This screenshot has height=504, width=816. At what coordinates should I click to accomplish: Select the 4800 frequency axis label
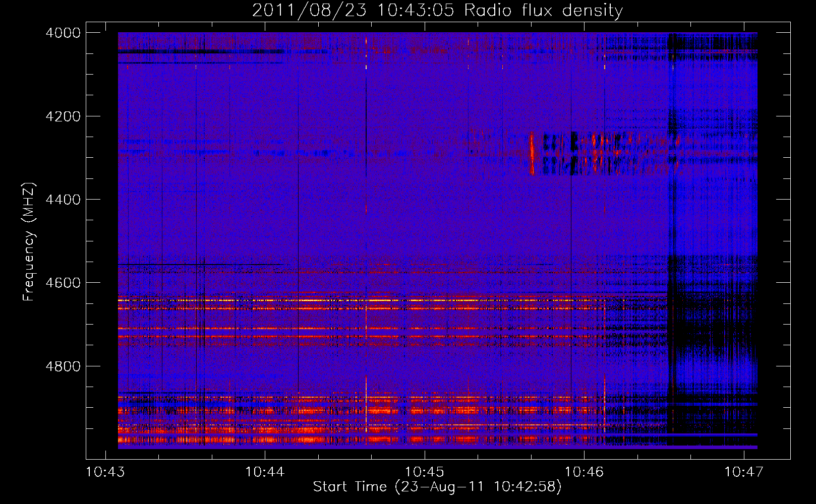63,366
